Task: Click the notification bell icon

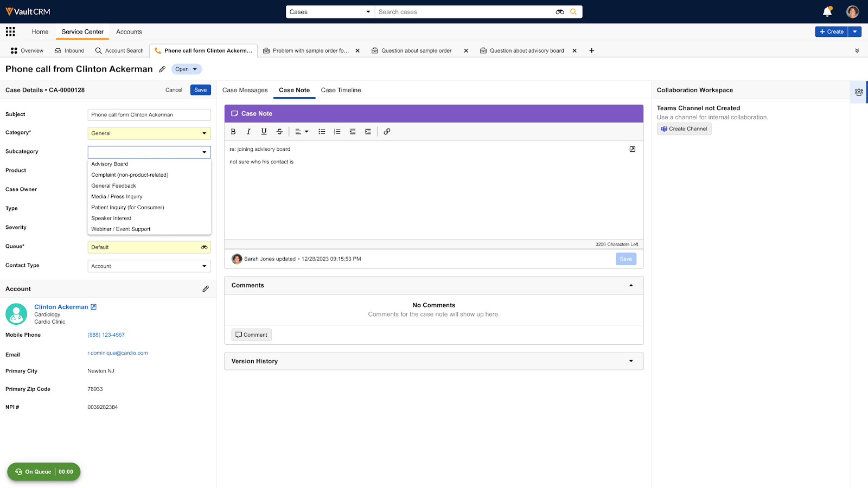Action: (x=827, y=12)
